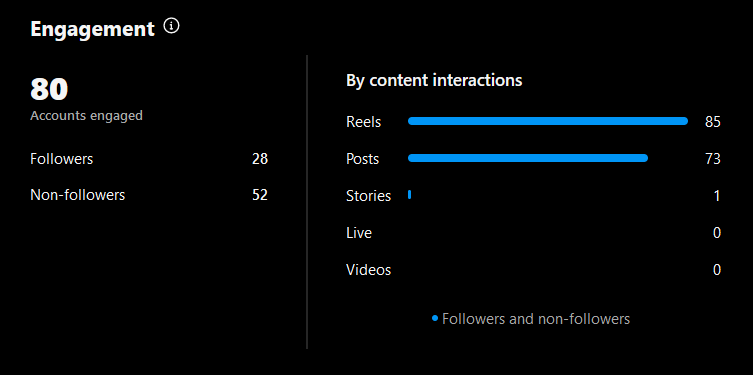Select the Videos content label
Image resolution: width=753 pixels, height=375 pixels.
tap(369, 270)
